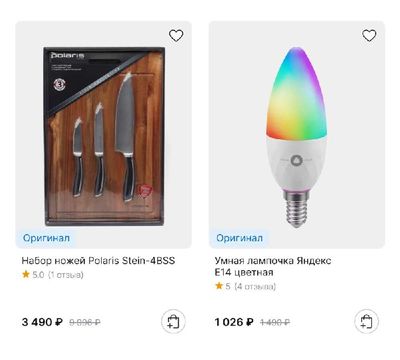Screen dimensions: 400x360
Task: Open '4 отзыва' reviews for smart bulb
Action: [x=255, y=286]
